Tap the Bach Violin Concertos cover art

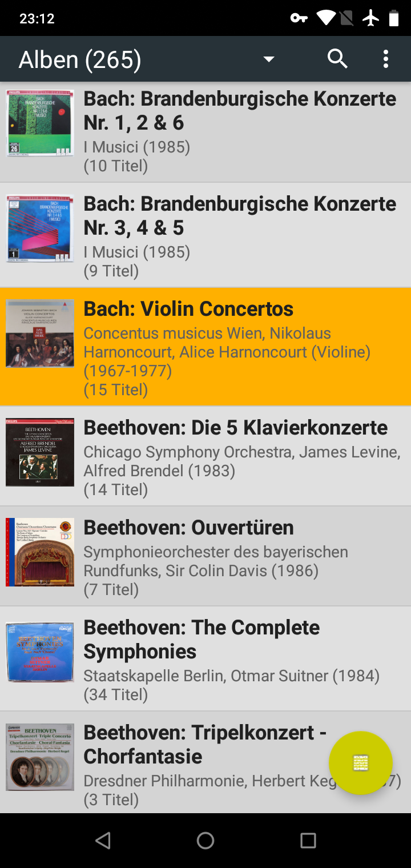pos(40,333)
